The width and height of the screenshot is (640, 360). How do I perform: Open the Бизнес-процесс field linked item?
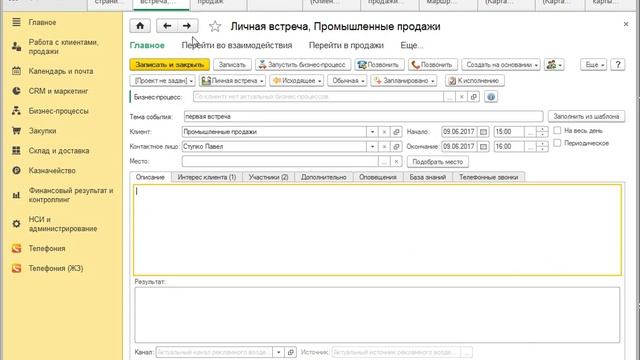[474, 97]
